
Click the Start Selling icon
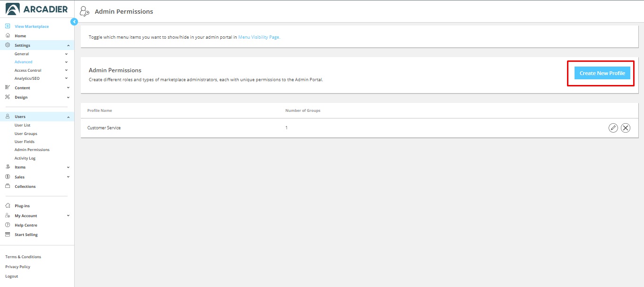pos(8,235)
